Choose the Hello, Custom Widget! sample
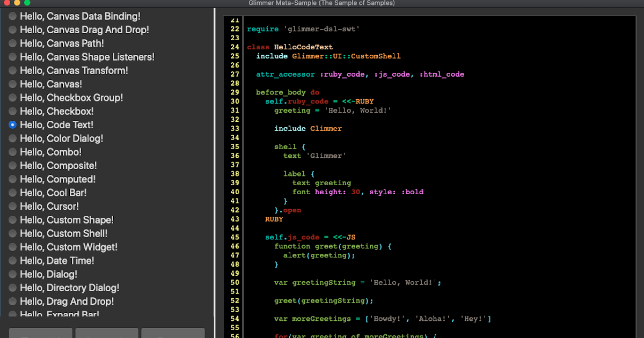Image resolution: width=644 pixels, height=338 pixels. (13, 247)
